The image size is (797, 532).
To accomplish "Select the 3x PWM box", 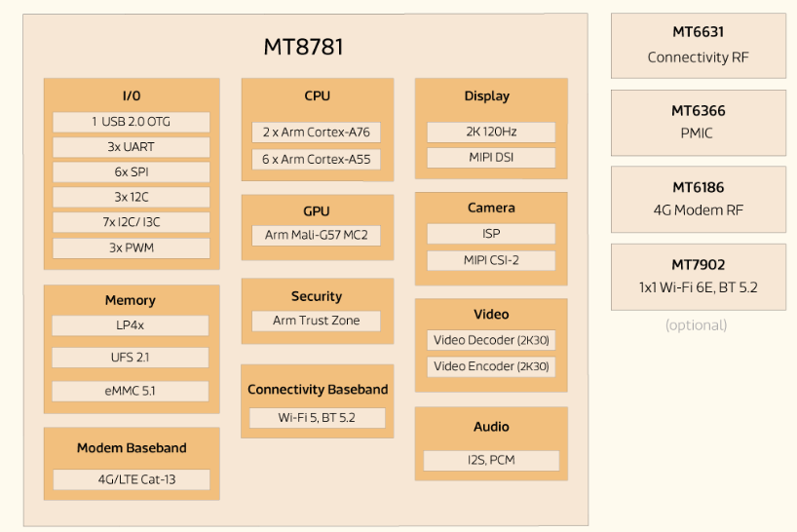I will [x=132, y=247].
